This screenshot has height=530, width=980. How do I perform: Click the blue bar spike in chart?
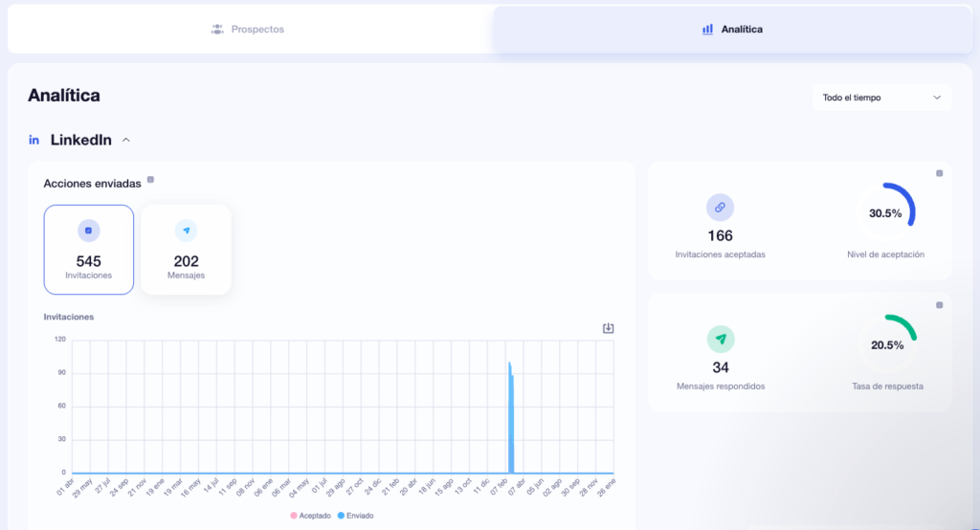(511, 421)
